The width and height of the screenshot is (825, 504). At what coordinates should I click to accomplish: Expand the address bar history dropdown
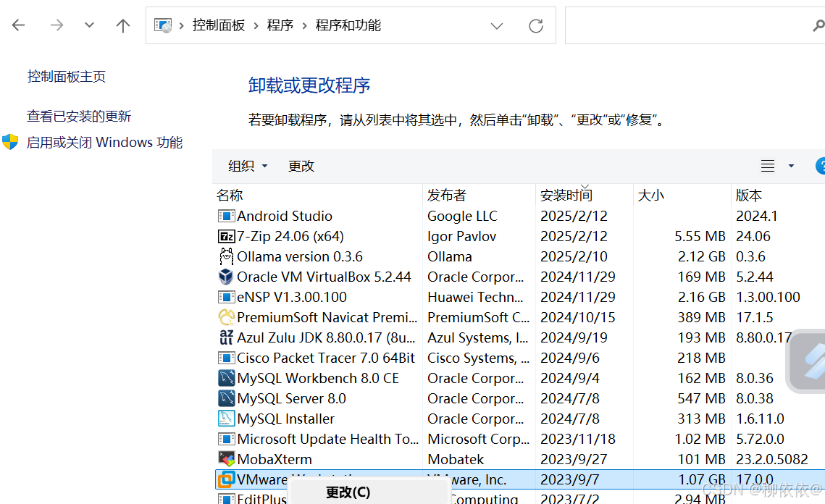pyautogui.click(x=497, y=26)
